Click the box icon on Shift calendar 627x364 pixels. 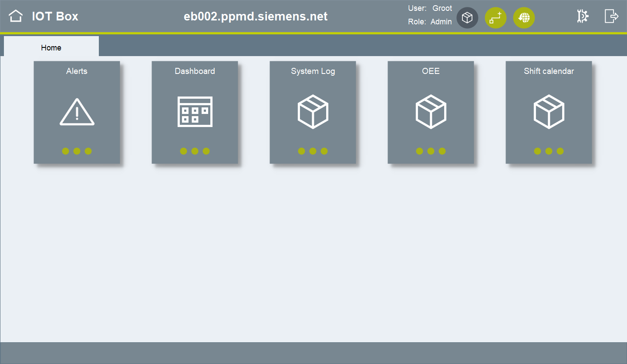549,112
